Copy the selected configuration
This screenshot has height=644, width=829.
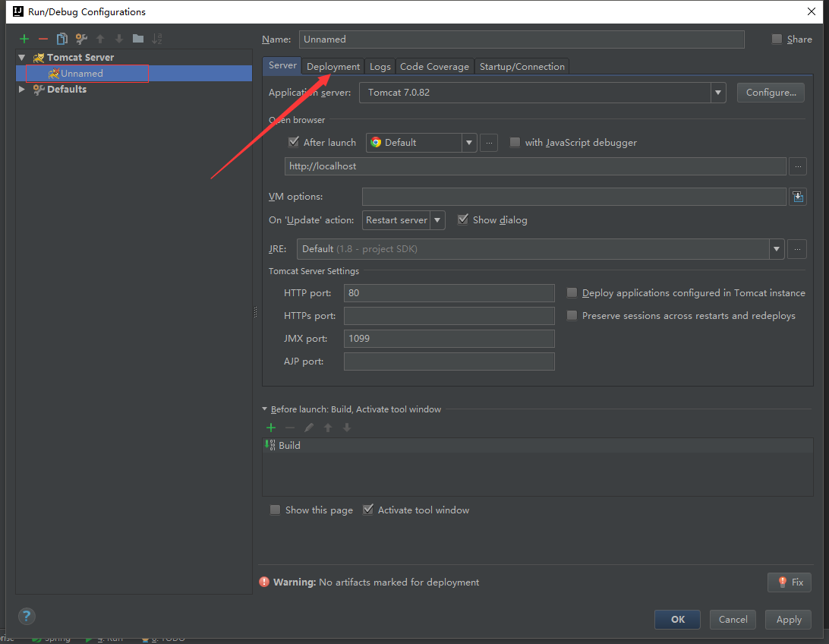[x=62, y=39]
